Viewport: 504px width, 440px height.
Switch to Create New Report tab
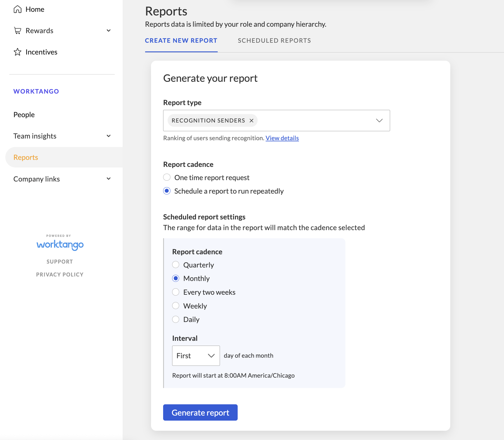[181, 41]
